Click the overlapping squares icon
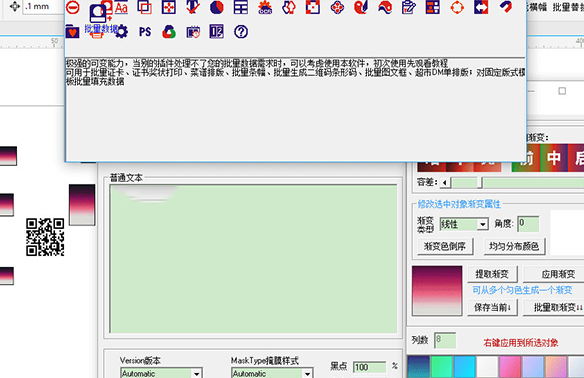 click(145, 7)
